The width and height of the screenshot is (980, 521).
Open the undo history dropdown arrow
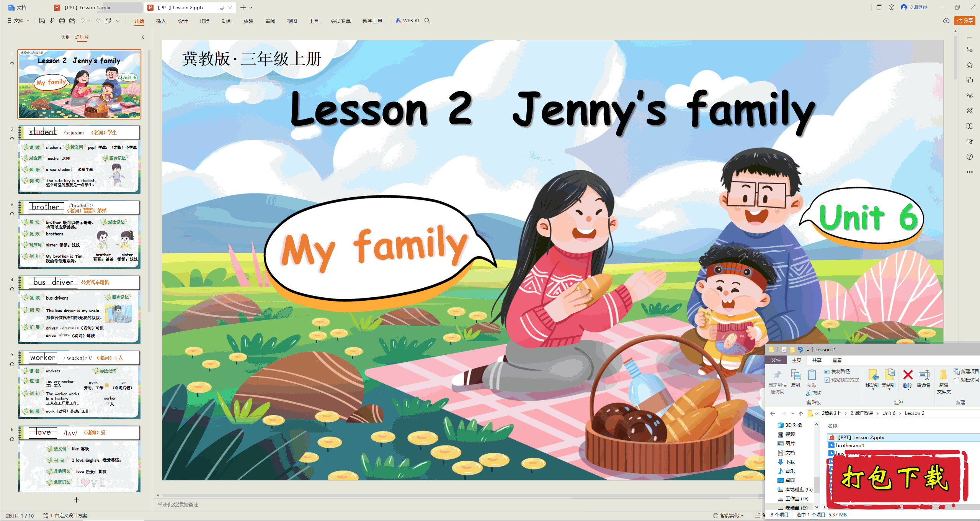pos(89,21)
